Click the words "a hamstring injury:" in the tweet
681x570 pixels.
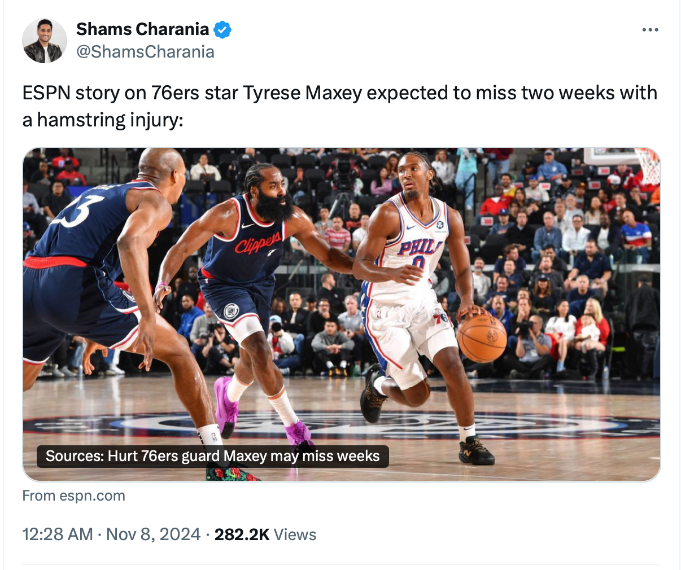(104, 119)
